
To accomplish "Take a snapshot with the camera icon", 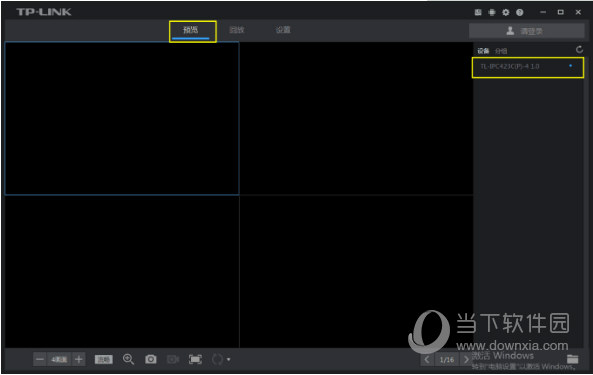I will coord(151,359).
